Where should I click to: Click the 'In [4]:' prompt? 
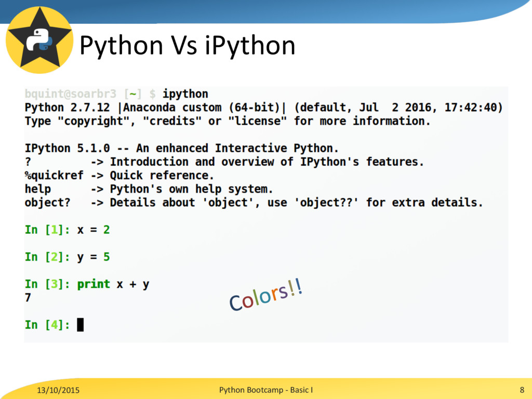click(x=47, y=325)
